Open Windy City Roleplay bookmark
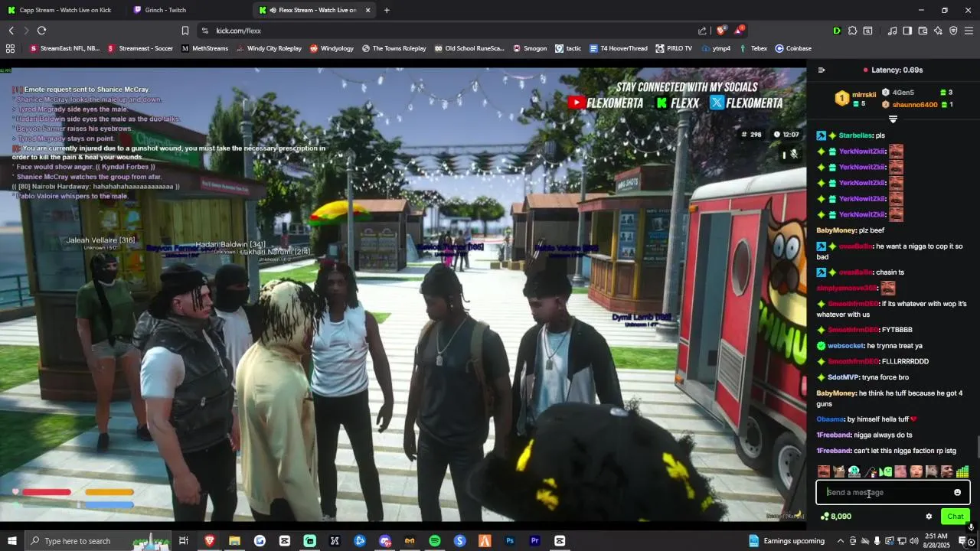Screen dimensions: 980x551 coord(269,48)
